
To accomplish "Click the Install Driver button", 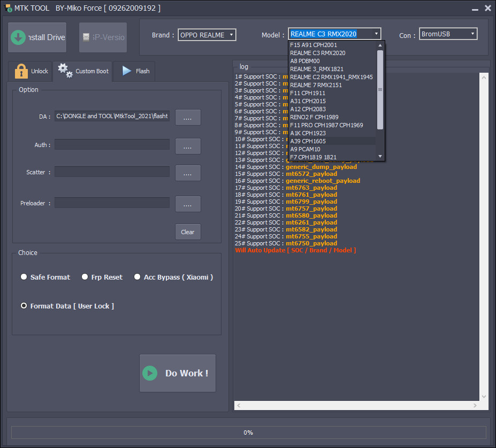I will pyautogui.click(x=37, y=37).
